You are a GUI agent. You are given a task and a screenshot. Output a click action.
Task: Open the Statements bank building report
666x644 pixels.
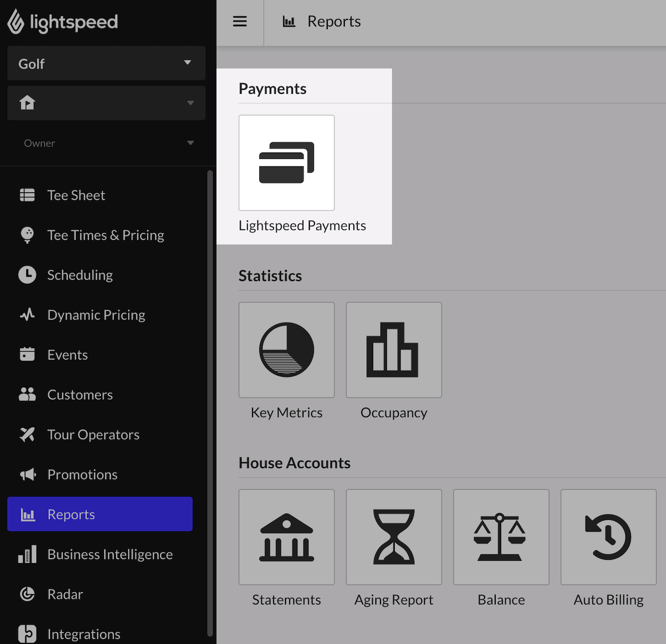click(286, 537)
